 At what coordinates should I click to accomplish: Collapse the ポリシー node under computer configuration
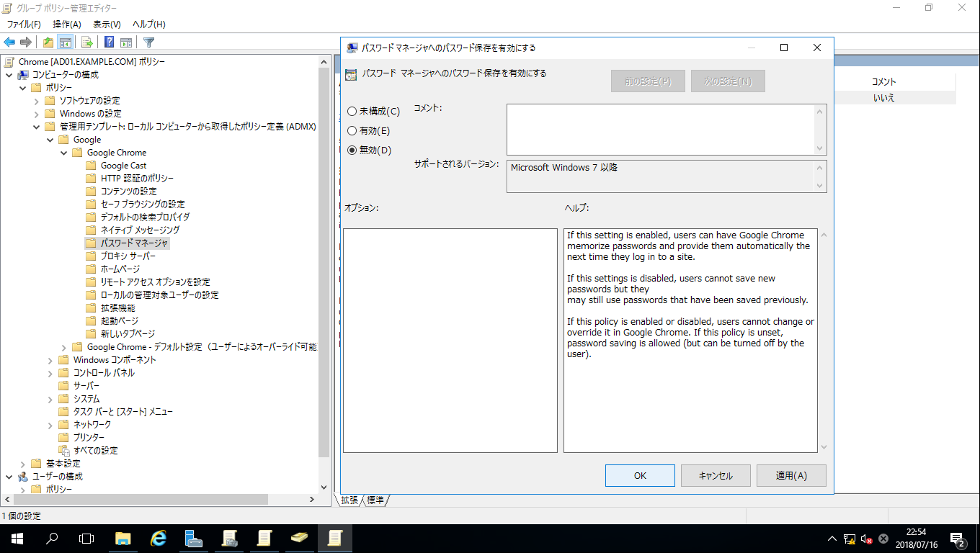[23, 88]
